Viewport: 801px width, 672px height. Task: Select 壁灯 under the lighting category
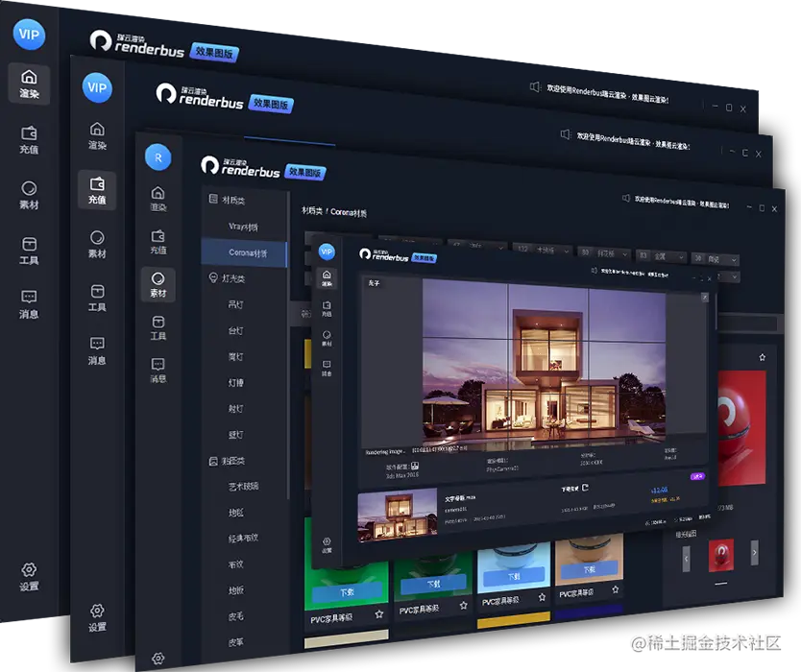tap(235, 435)
